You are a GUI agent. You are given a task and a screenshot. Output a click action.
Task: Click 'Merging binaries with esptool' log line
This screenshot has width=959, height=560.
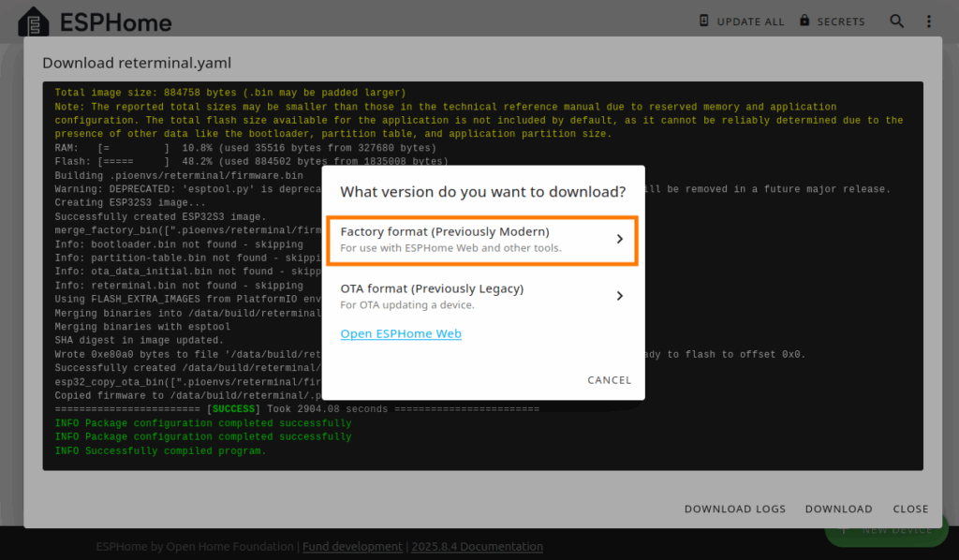coord(142,327)
